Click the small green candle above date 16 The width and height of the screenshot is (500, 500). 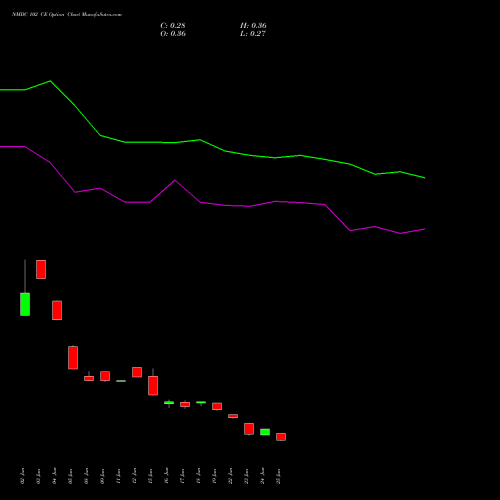pos(169,403)
